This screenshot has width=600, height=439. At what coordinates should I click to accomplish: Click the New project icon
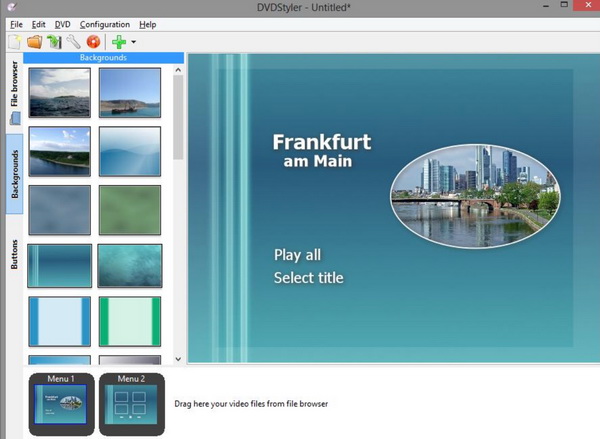pos(14,43)
